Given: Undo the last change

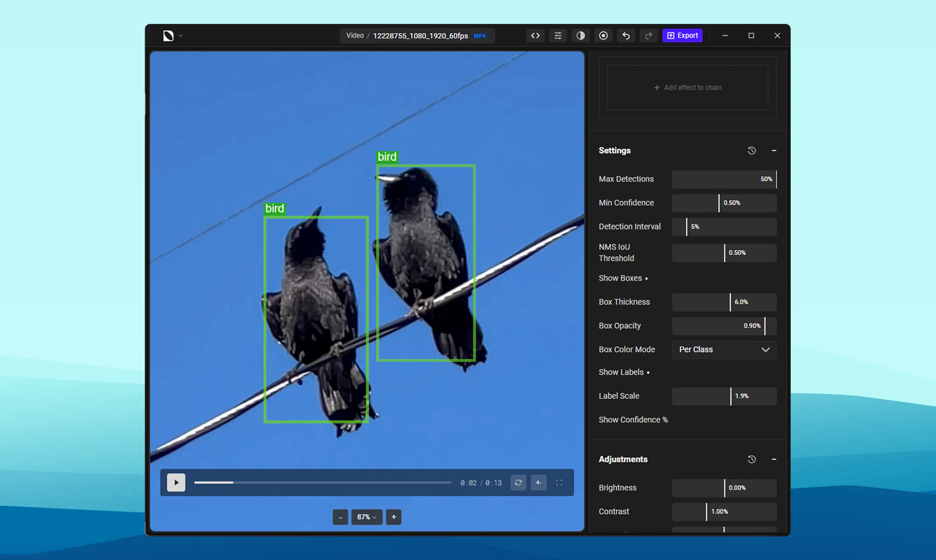Looking at the screenshot, I should coord(625,35).
